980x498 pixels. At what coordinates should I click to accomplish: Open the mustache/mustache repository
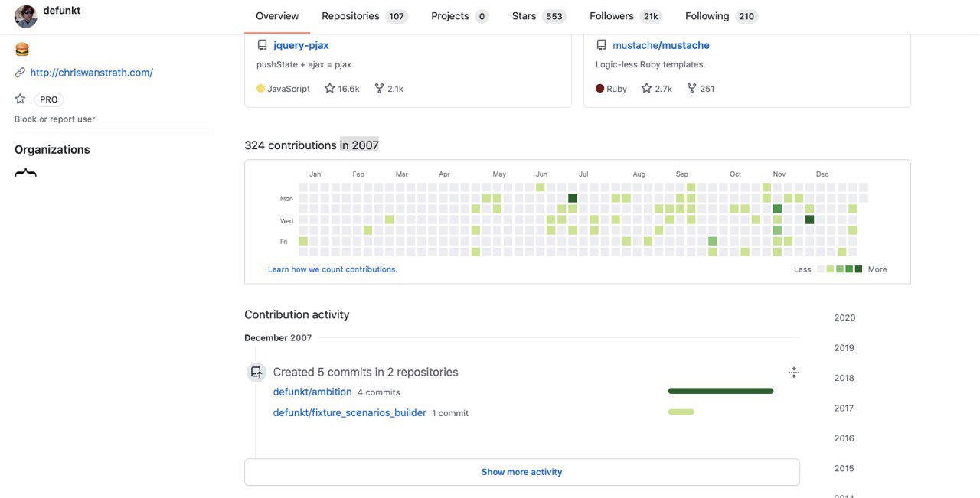click(661, 45)
